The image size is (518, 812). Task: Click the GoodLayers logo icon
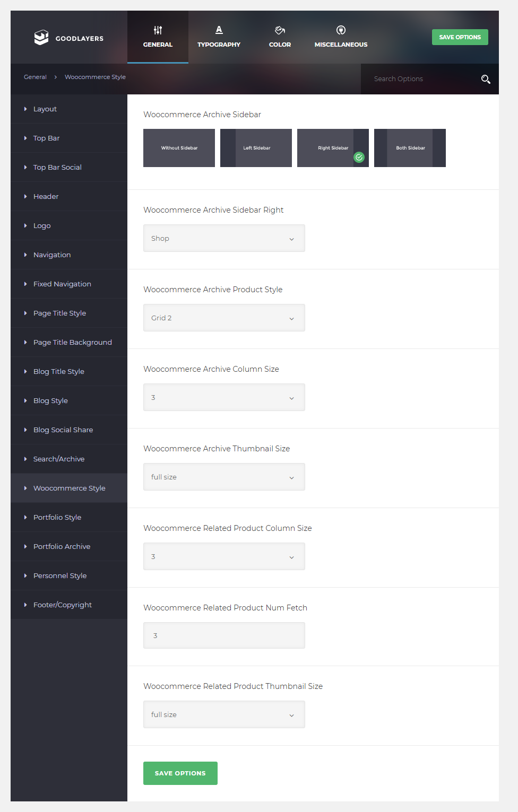click(41, 38)
